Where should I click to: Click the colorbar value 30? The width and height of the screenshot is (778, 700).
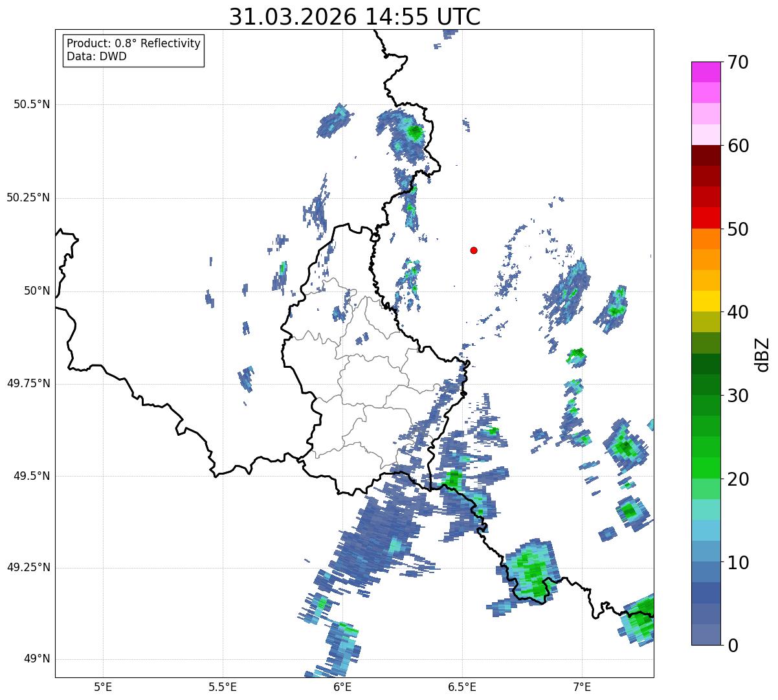(739, 396)
